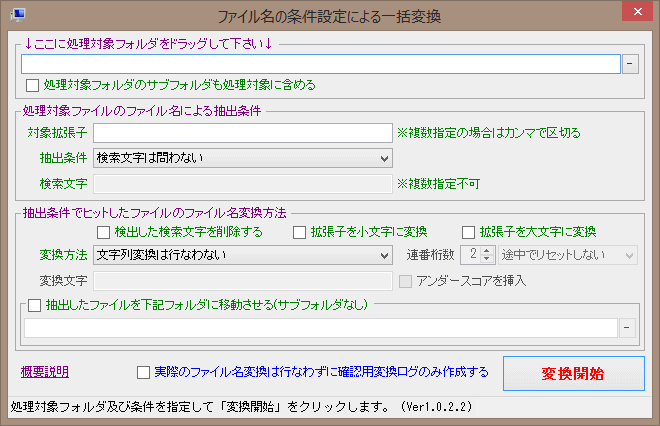Open the 抽出条件 dropdown

(x=242, y=157)
